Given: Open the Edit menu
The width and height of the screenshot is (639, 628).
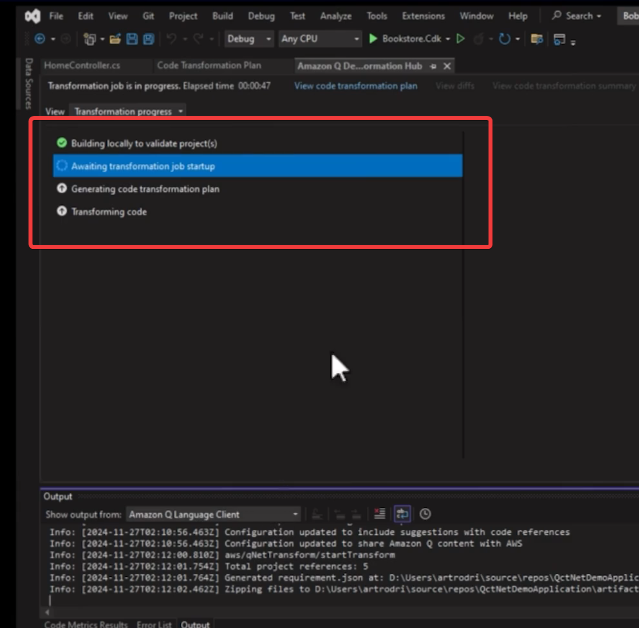Looking at the screenshot, I should (x=86, y=16).
